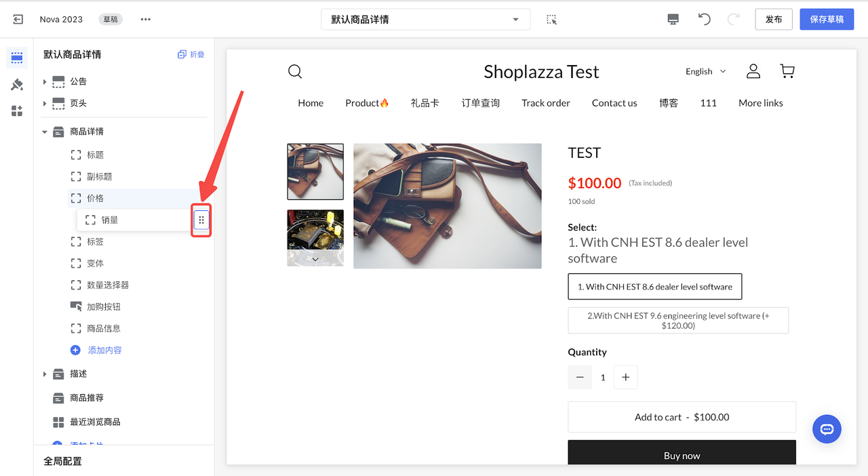Open the English language selector
The image size is (868, 476).
point(705,71)
